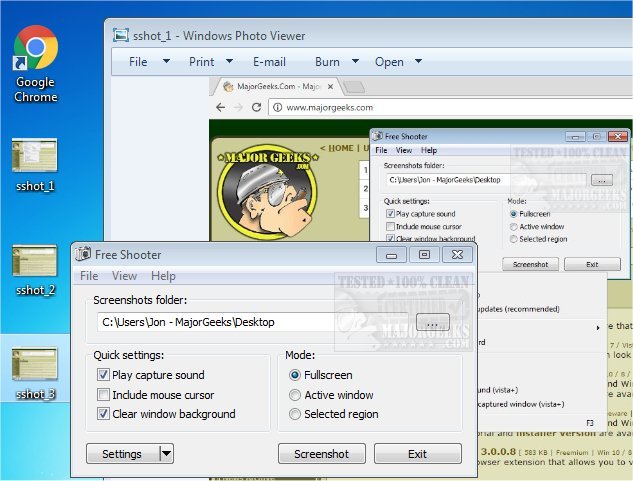Screen dimensions: 633x481
Task: Open File menu in front Free Shooter
Action: click(x=89, y=276)
